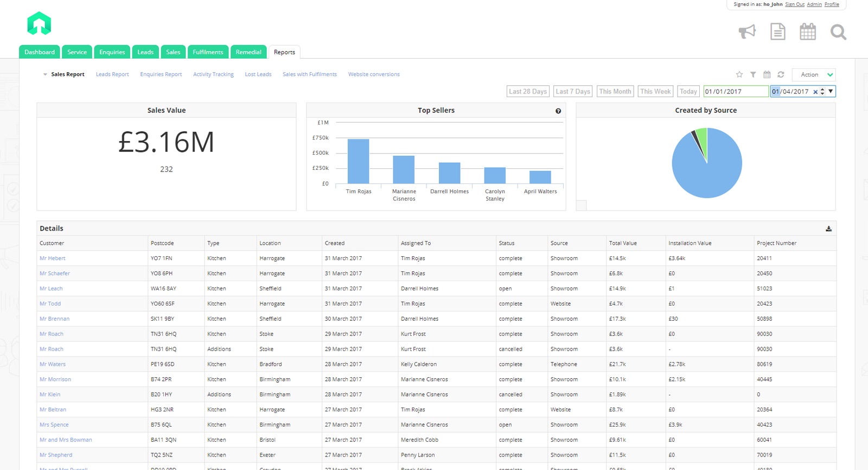868x470 pixels.
Task: Go to the Sales tab
Action: click(173, 52)
